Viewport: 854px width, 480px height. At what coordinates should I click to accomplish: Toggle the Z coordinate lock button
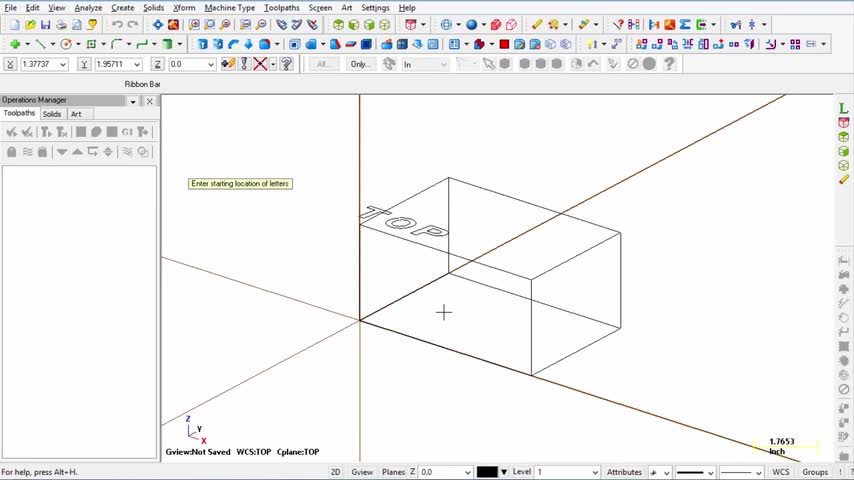(157, 64)
